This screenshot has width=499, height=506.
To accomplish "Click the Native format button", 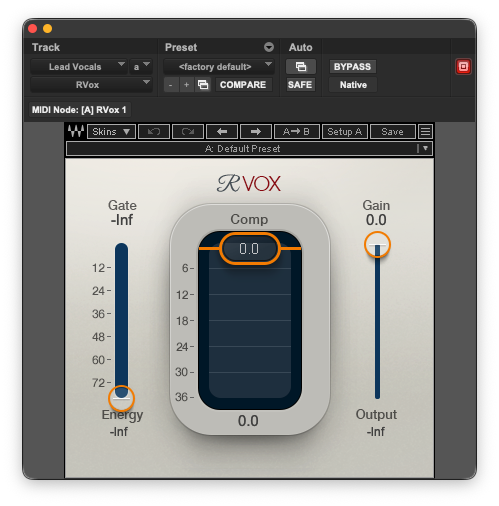I will 353,85.
